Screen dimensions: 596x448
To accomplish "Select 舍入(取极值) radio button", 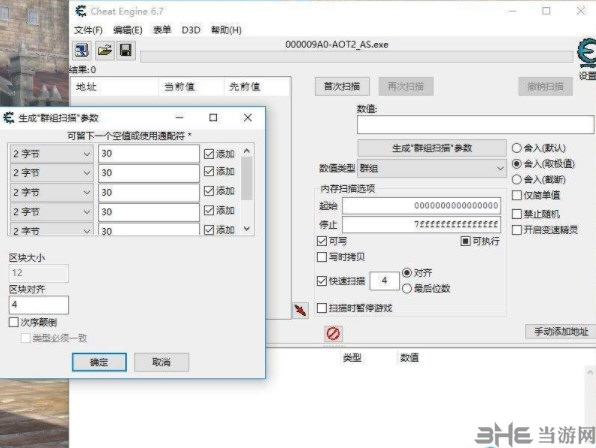I will [517, 164].
